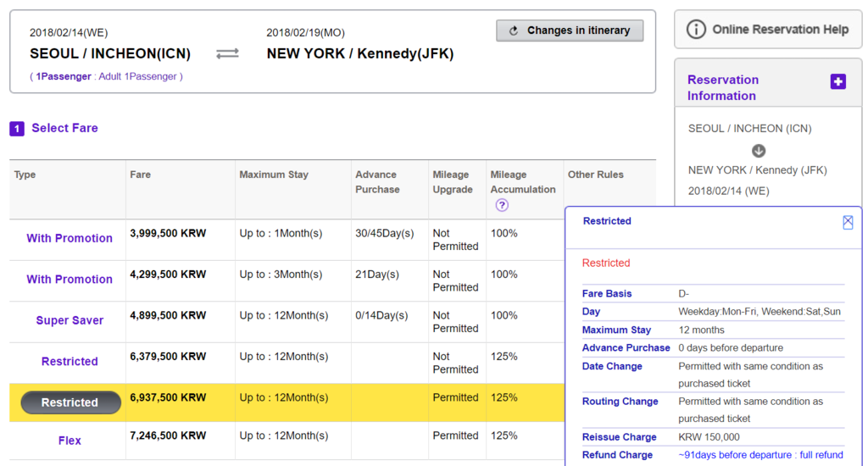Viewport: 868px width, 466px height.
Task: Click the Other Rules column header
Action: pos(596,175)
